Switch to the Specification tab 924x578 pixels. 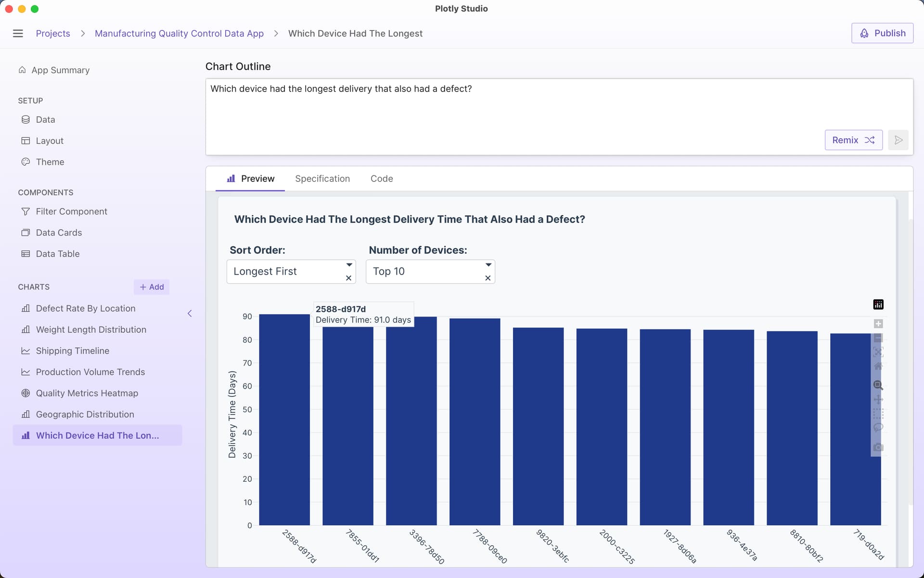[322, 179]
